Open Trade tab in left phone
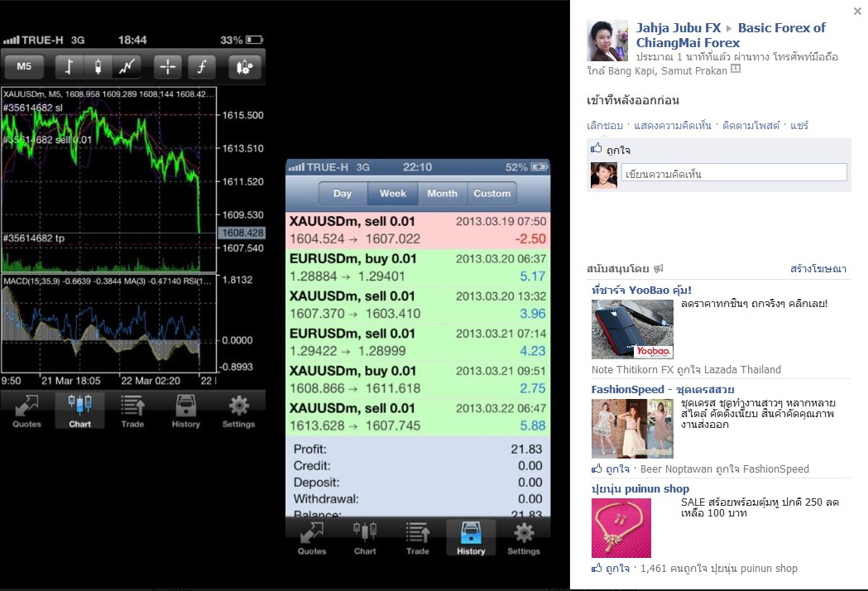 (x=132, y=411)
